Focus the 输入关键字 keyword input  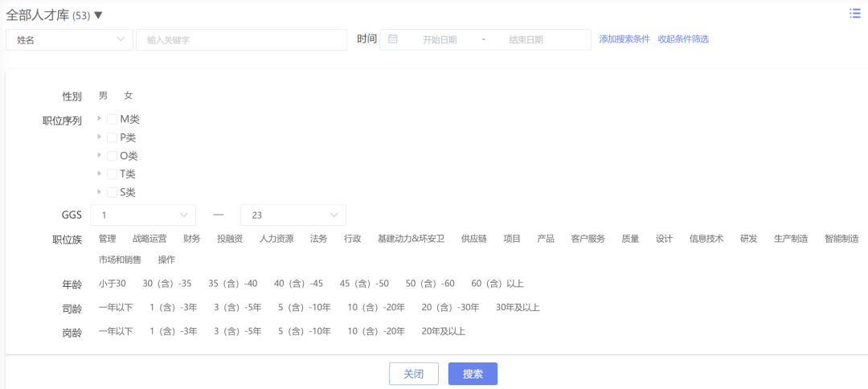(x=241, y=40)
